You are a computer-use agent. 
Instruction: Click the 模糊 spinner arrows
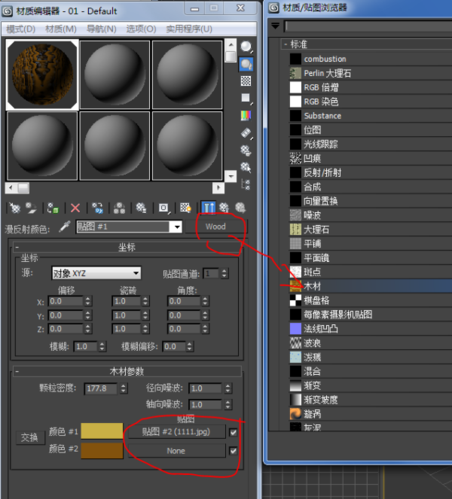click(x=102, y=347)
